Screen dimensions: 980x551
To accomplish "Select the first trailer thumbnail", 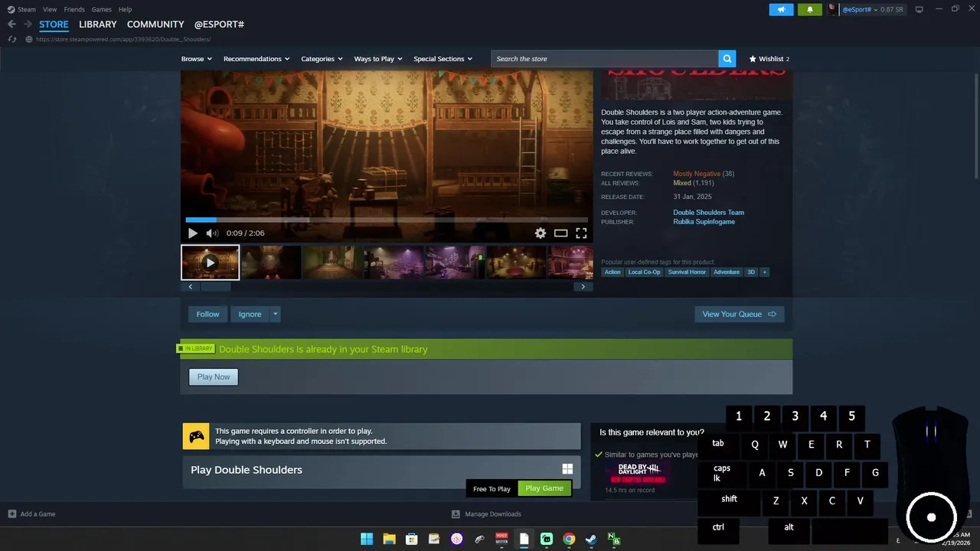I will point(210,262).
